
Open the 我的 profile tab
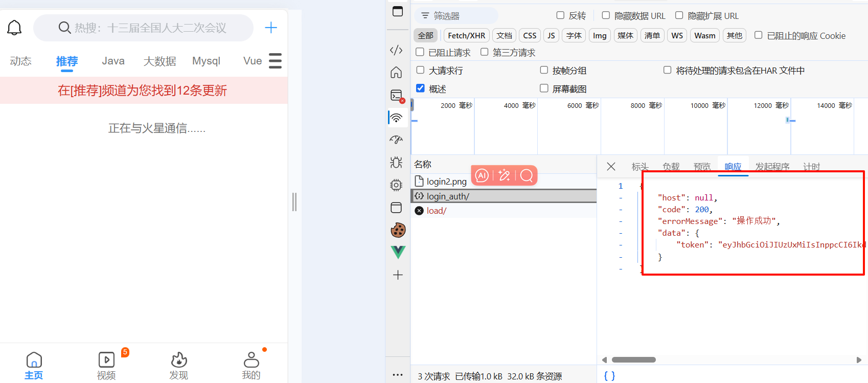251,366
